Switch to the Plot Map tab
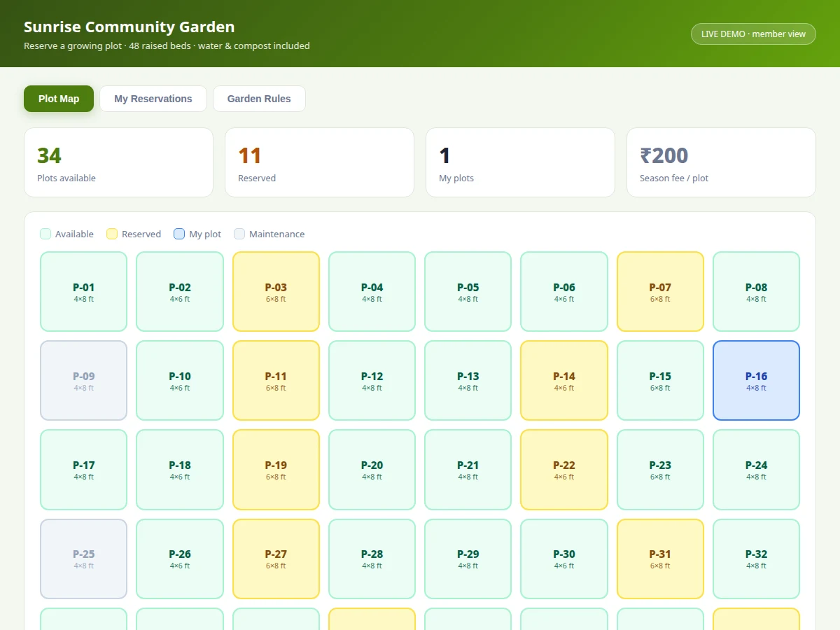The height and width of the screenshot is (630, 840). [x=59, y=99]
